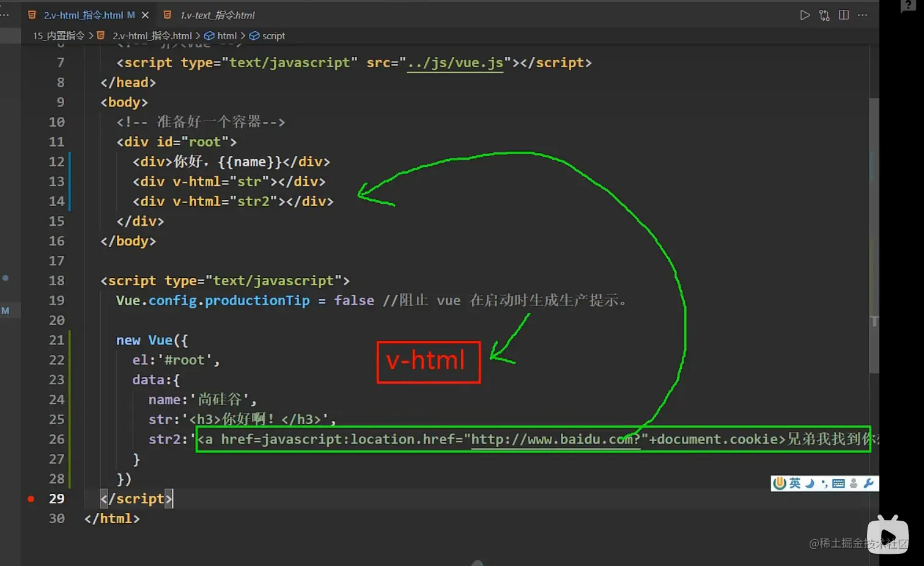924x566 pixels.
Task: Open the script breadcrumb symbol
Action: click(x=273, y=35)
